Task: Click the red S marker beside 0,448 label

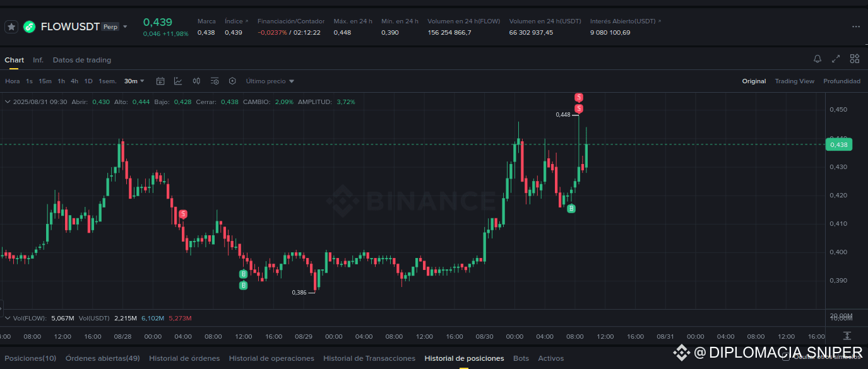Action: pyautogui.click(x=579, y=109)
